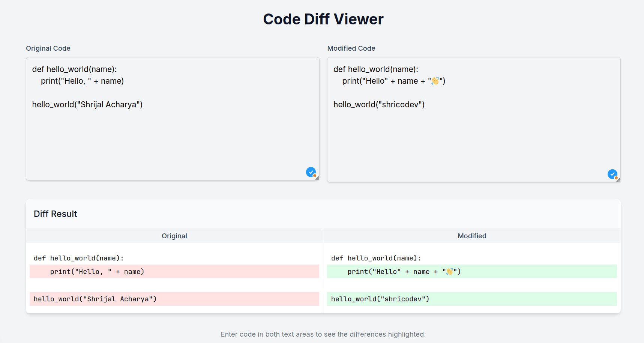Click the 'Diff Result' heading
The image size is (644, 343).
55,214
